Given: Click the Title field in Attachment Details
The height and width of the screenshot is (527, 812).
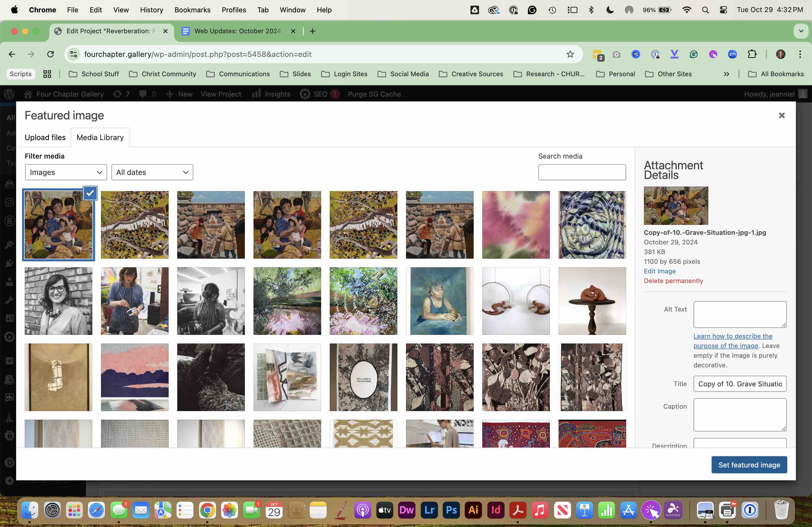Looking at the screenshot, I should [740, 384].
